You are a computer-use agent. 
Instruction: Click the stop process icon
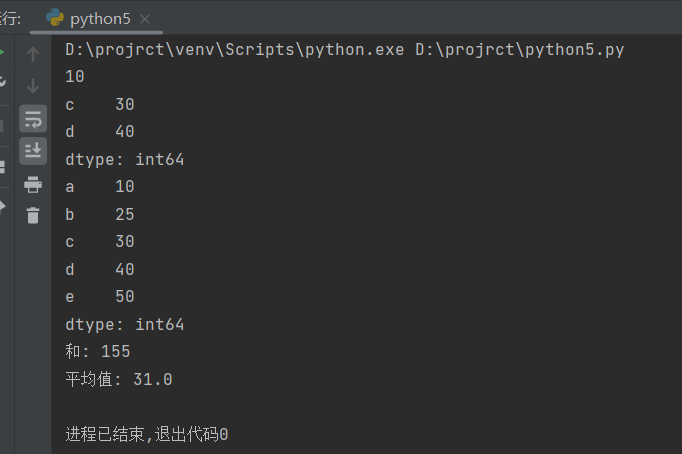pos(3,125)
